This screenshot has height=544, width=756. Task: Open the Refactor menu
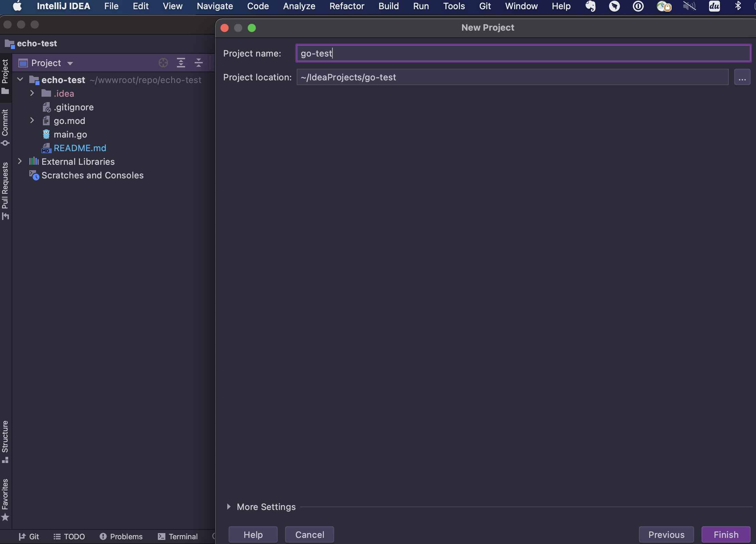(x=347, y=6)
